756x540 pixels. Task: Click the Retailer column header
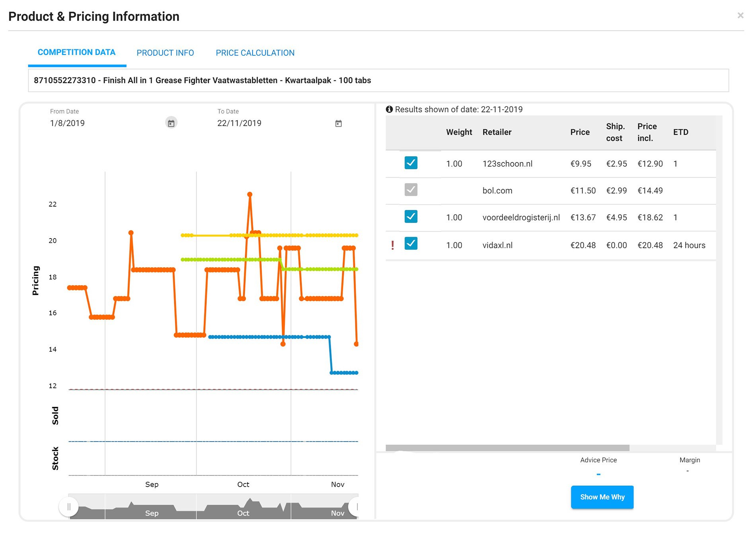click(x=497, y=132)
